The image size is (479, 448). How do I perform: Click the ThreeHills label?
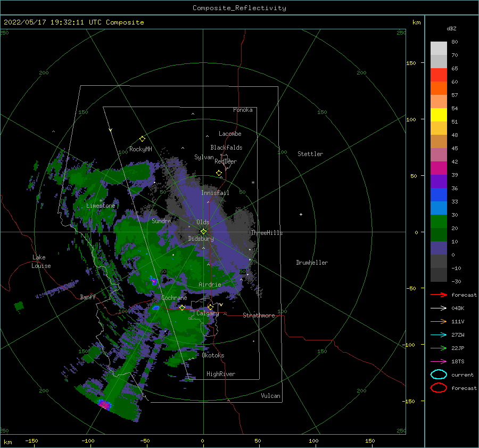267,233
